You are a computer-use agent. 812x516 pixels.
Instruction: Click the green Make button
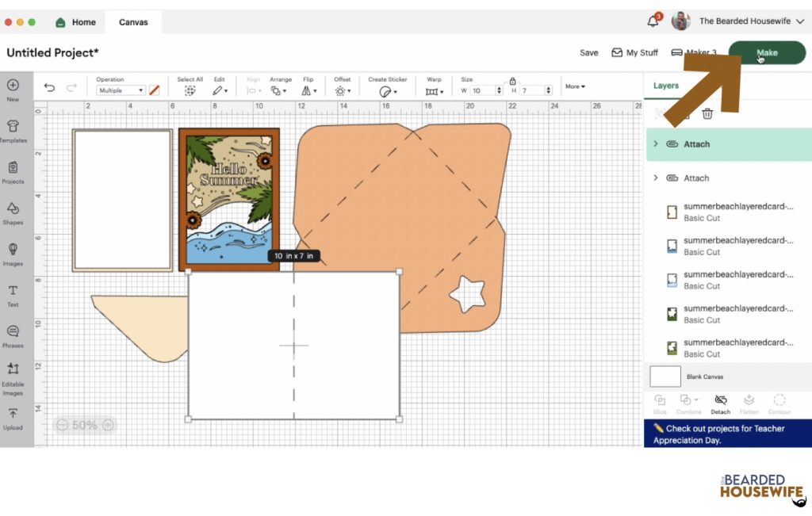click(766, 53)
